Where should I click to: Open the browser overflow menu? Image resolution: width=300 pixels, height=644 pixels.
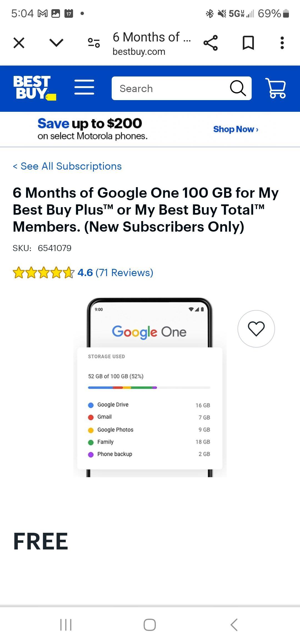coord(282,43)
